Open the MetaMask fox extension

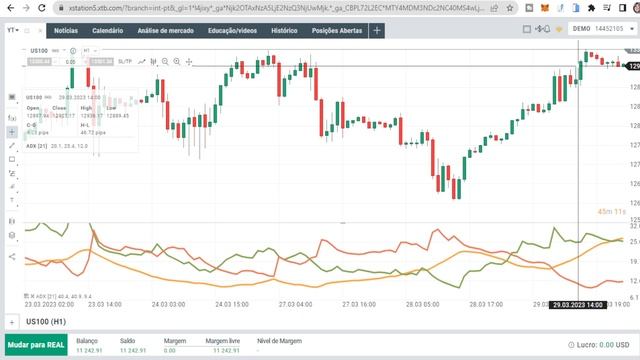tap(544, 8)
